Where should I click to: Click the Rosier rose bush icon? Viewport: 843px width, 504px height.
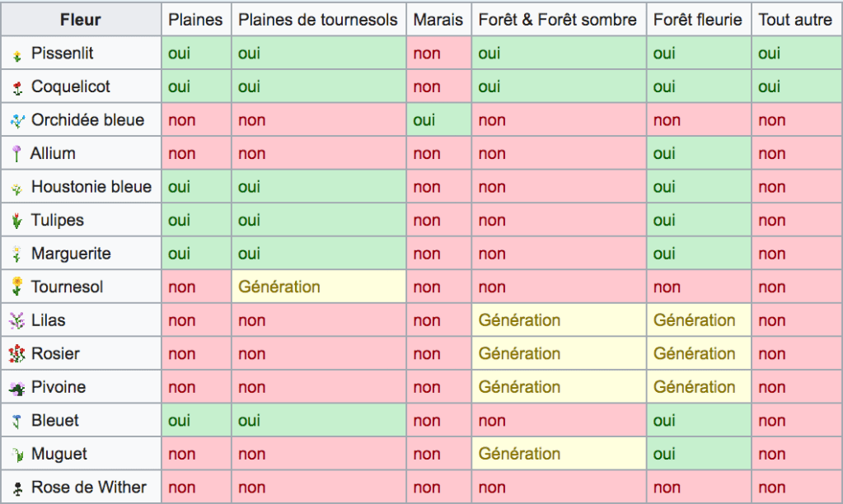(17, 354)
